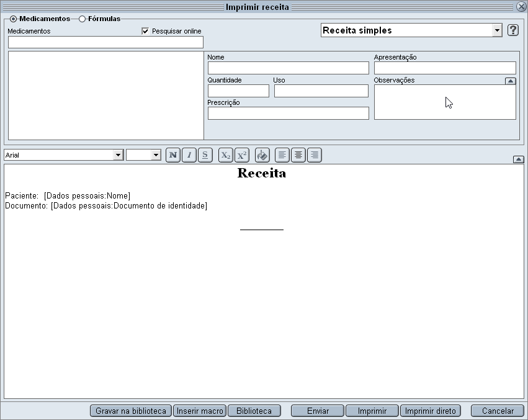Click the Receita heading in the editor

(262, 173)
